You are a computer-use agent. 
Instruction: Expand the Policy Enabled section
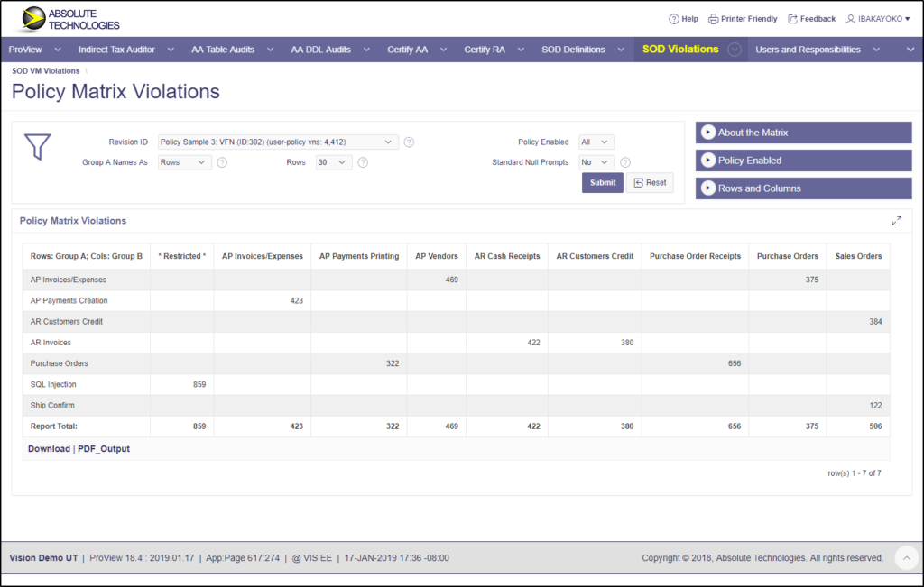pyautogui.click(x=803, y=161)
